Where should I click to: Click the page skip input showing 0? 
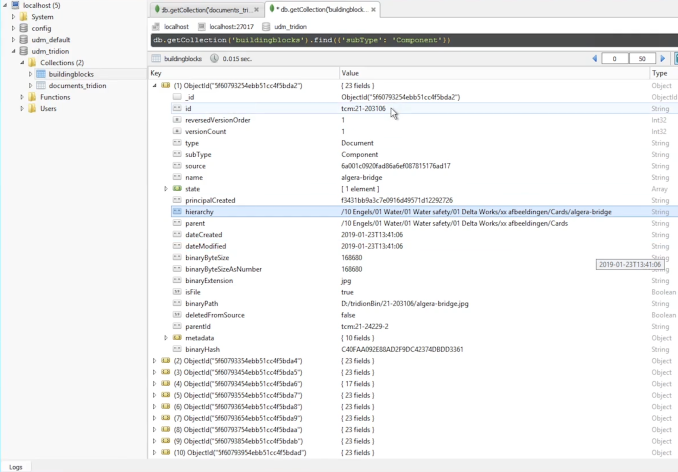click(x=614, y=58)
